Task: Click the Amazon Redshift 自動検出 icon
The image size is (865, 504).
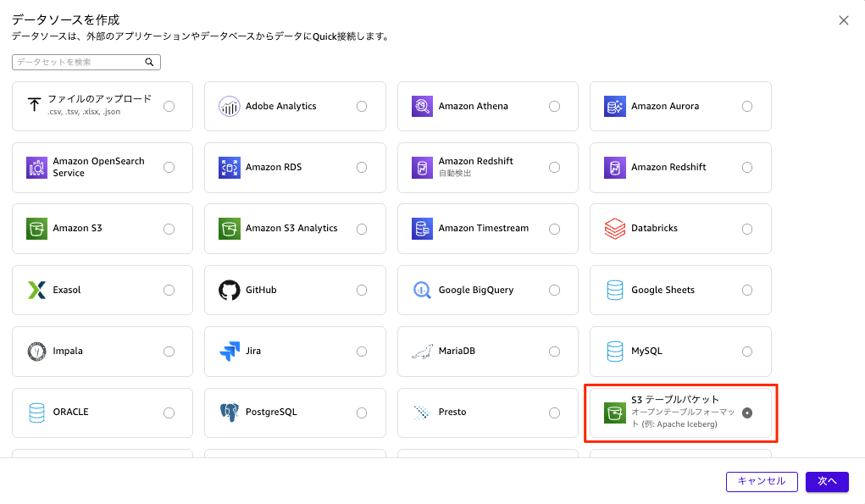Action: 422,167
